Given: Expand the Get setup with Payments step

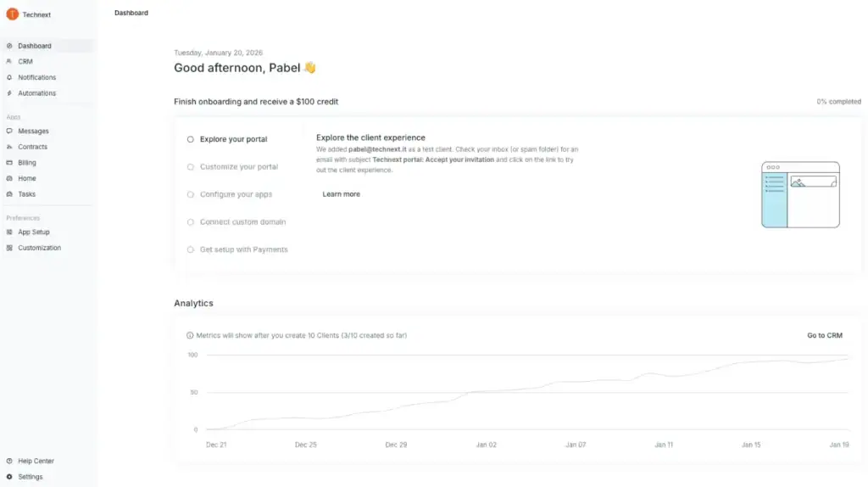Looking at the screenshot, I should pos(243,249).
